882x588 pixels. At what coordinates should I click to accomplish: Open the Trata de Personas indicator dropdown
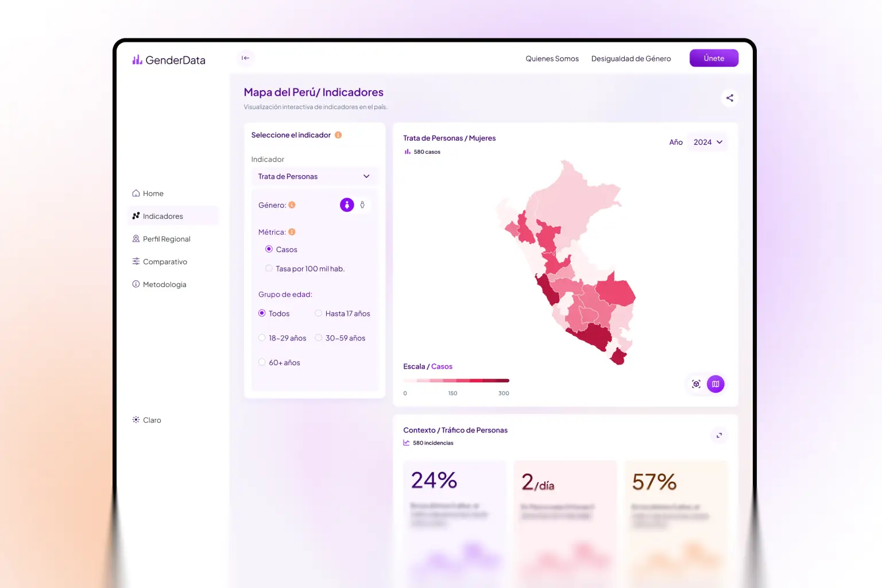(x=314, y=176)
